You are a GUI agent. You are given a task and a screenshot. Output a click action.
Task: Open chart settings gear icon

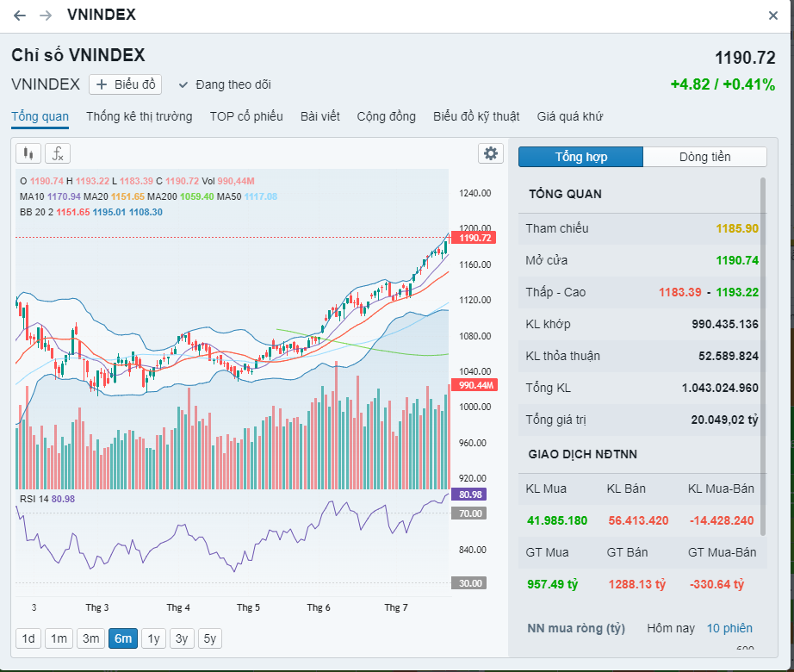(491, 153)
